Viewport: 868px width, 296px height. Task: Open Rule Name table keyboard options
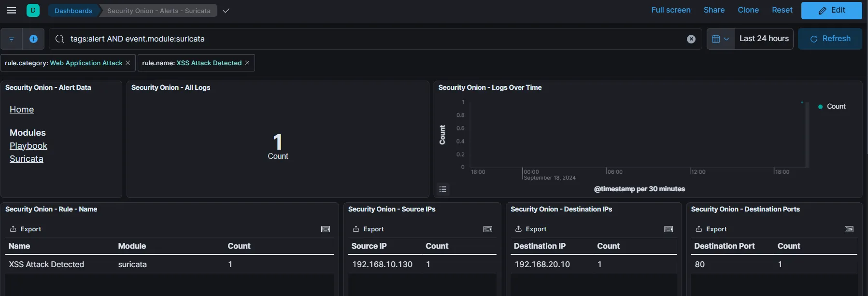point(326,229)
